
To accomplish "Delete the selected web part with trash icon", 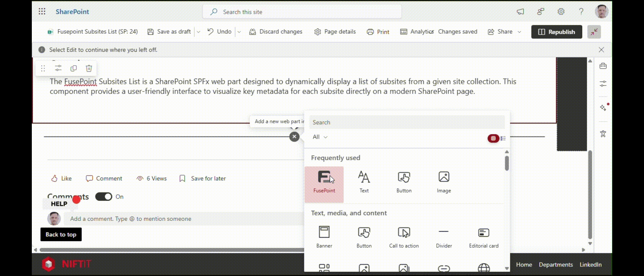I will (x=89, y=68).
